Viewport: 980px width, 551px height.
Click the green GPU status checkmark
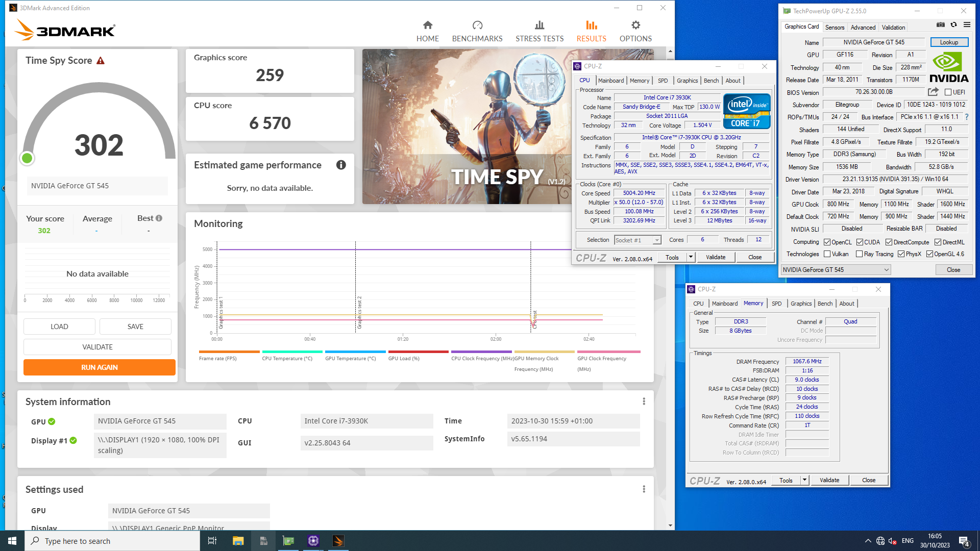(x=52, y=421)
